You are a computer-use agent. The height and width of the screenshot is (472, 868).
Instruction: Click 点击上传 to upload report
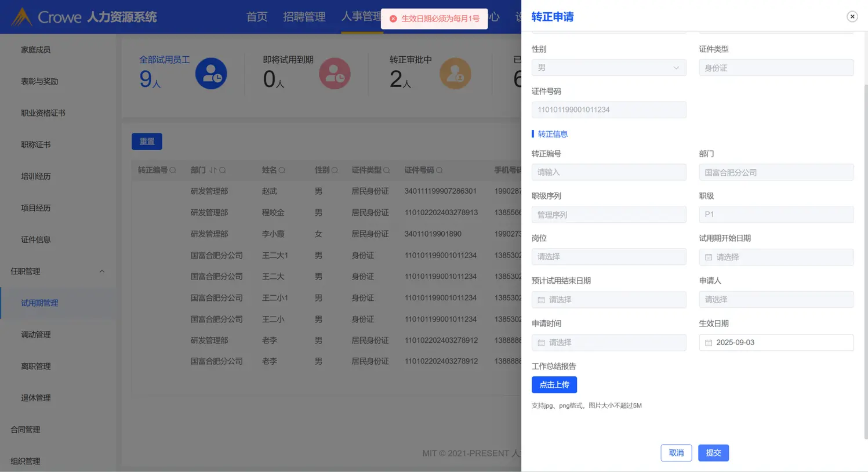coord(554,385)
